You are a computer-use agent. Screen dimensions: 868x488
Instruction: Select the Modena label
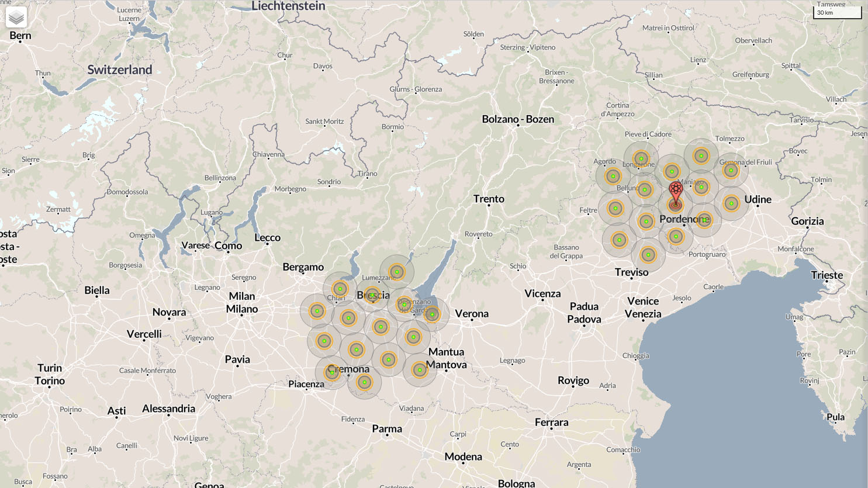(463, 456)
